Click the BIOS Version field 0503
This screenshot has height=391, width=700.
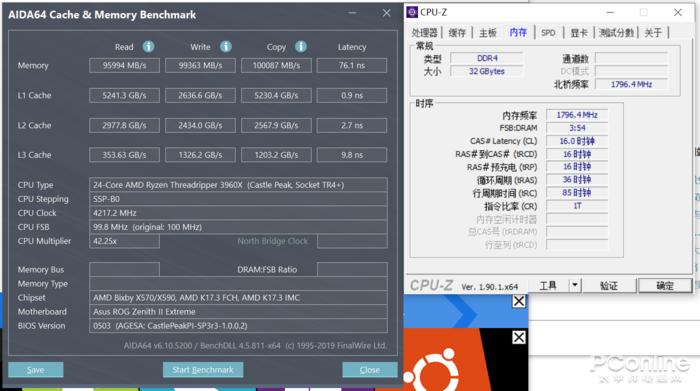tap(238, 325)
